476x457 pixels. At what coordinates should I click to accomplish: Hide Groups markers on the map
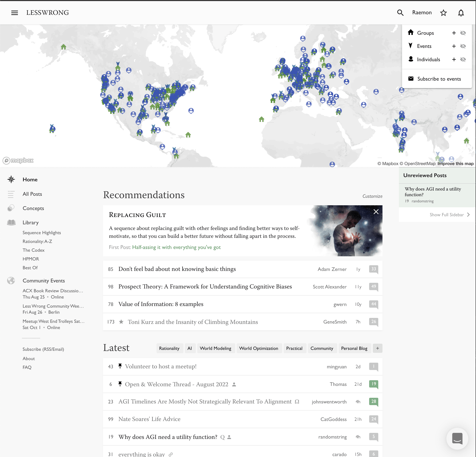[463, 33]
